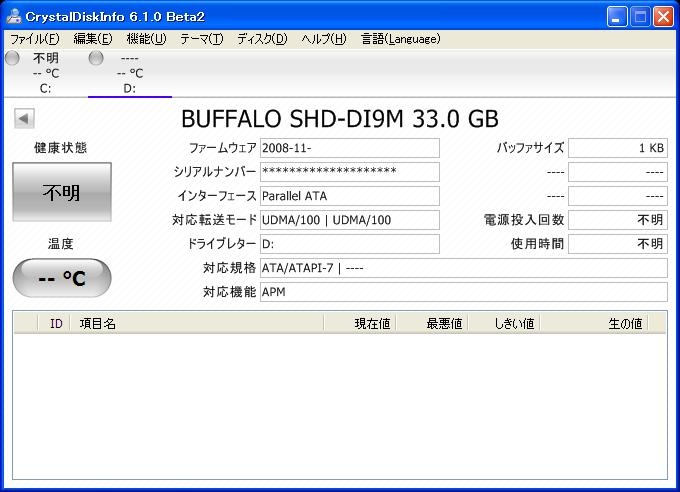This screenshot has height=492, width=680.
Task: Click the CrystalDiskInfo title bar icon
Action: (x=14, y=16)
